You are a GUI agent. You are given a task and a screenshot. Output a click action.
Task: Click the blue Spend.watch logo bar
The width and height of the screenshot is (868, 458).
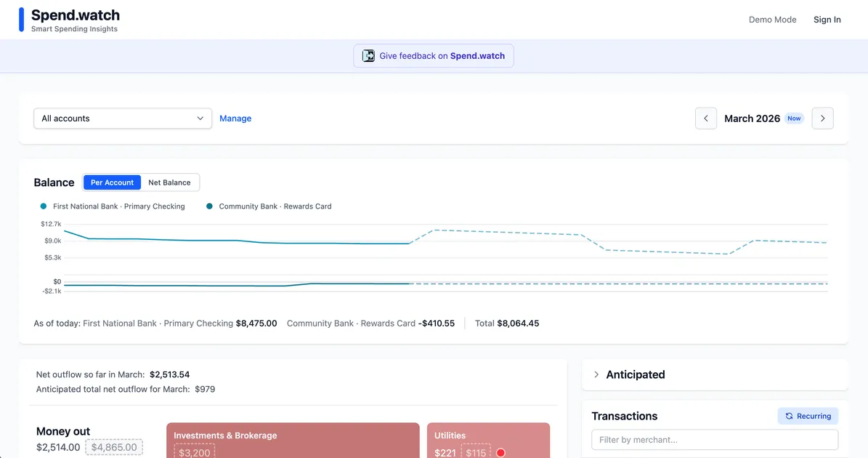[x=22, y=20]
